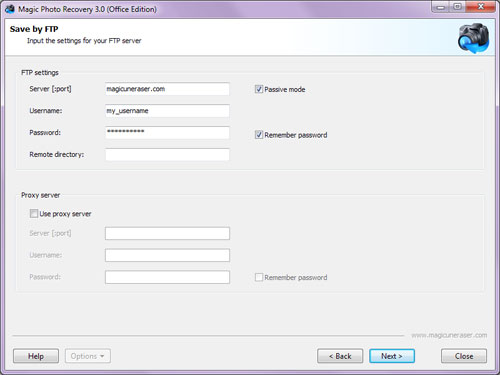Click the Remote directory field
The width and height of the screenshot is (500, 375).
(x=167, y=155)
